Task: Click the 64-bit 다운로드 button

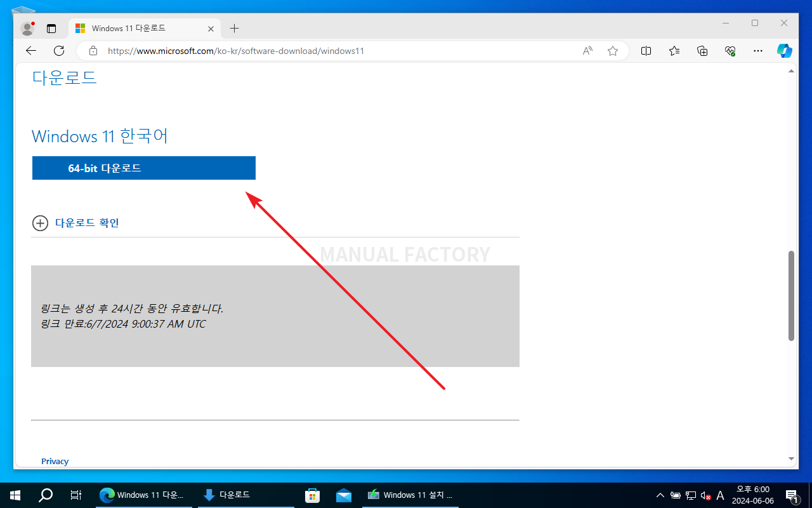Action: 143,168
